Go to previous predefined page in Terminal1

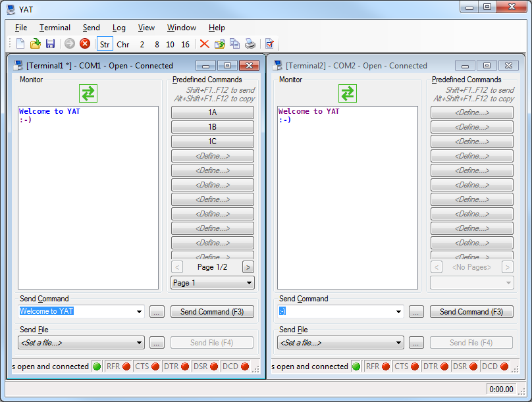click(x=177, y=267)
